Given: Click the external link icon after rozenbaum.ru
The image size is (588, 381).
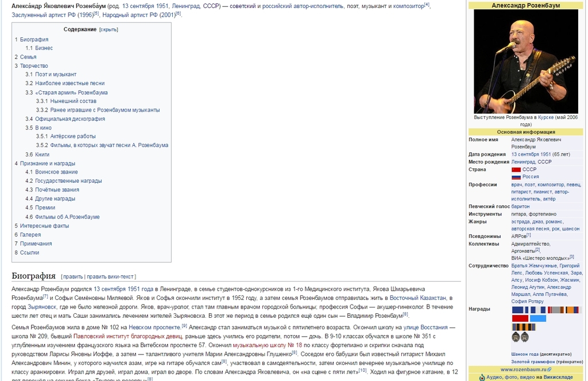Looking at the screenshot, I should point(550,370).
